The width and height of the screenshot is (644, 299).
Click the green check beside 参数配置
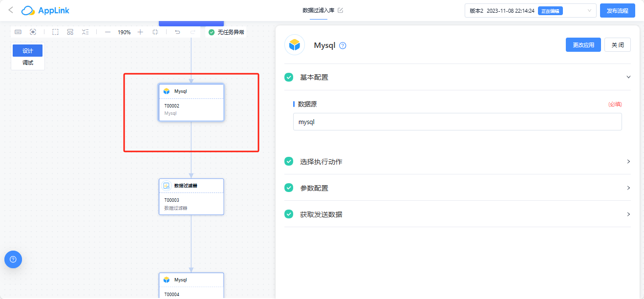[x=289, y=188]
